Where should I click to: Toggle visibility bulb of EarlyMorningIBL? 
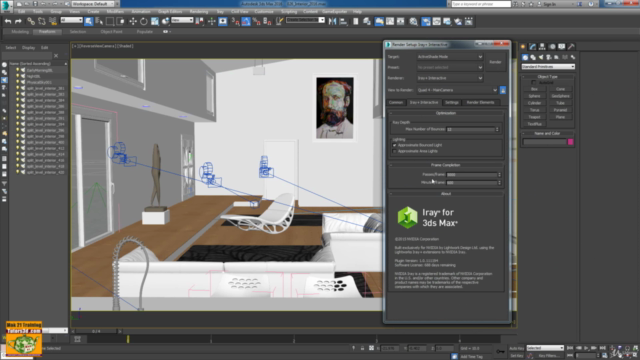[x=18, y=70]
